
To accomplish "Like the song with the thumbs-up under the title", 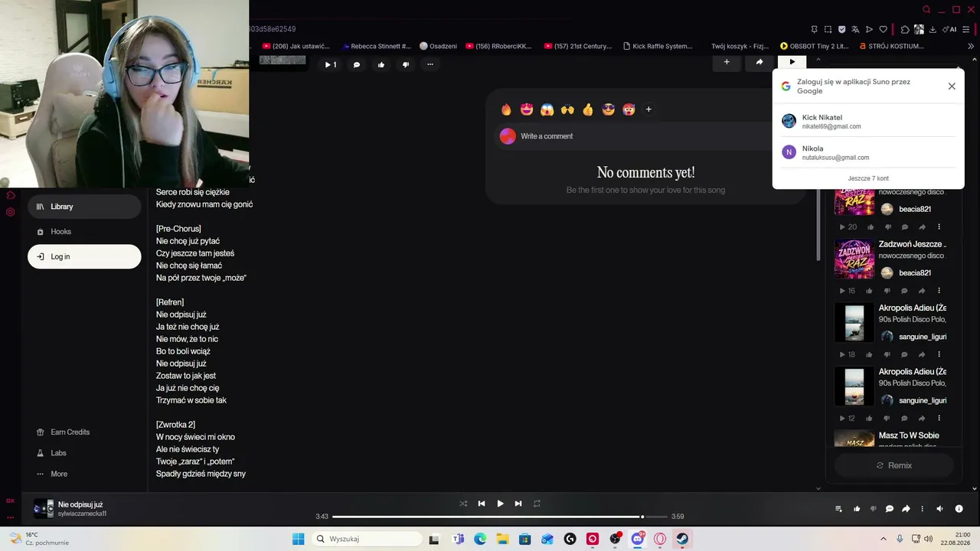I will point(381,65).
